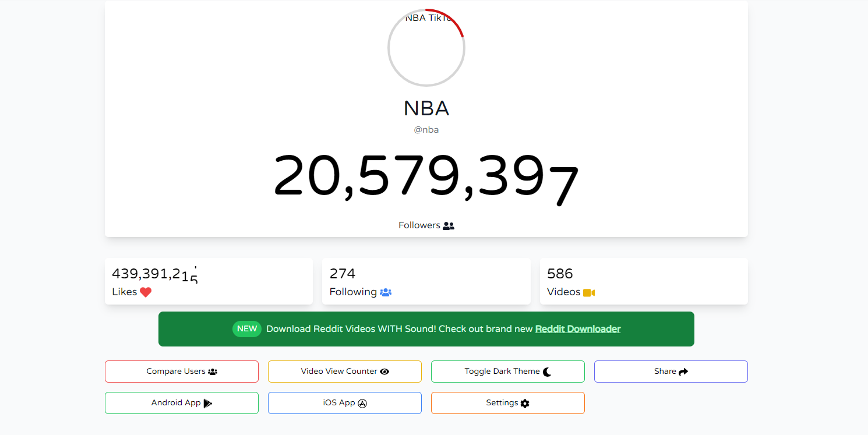Click the green NEW badge
868x435 pixels.
point(247,329)
